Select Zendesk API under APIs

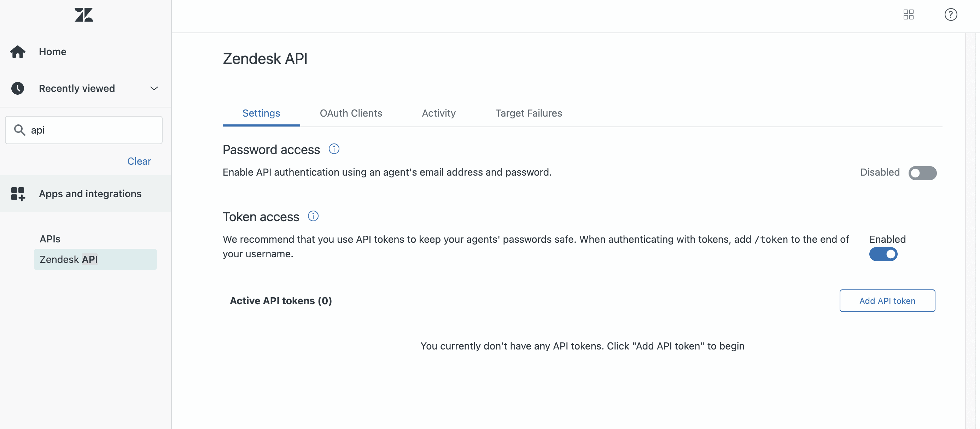69,259
